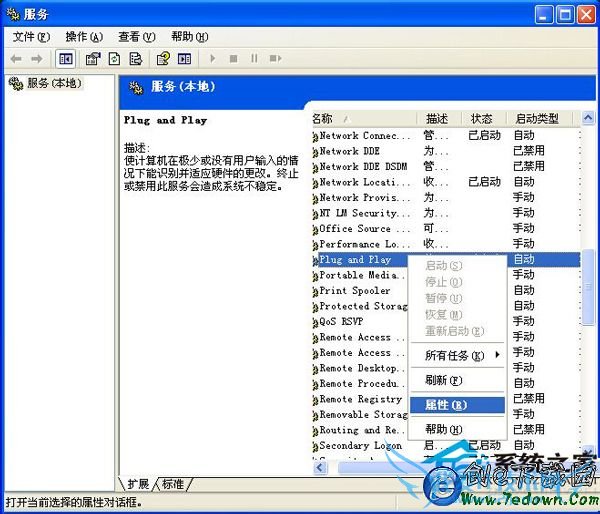Click the gear icon beside Network DDE
The width and height of the screenshot is (600, 514).
[x=315, y=152]
